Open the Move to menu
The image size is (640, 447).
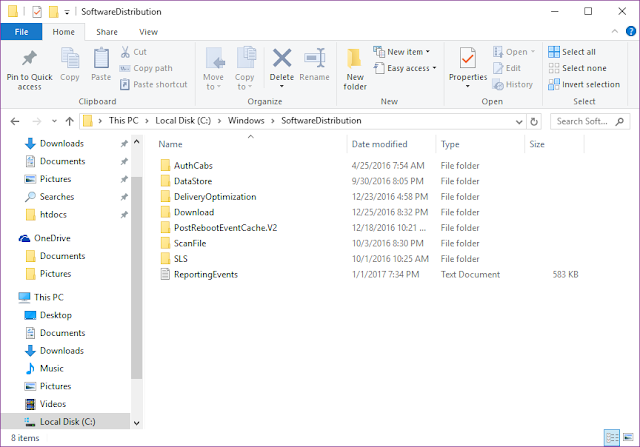coord(213,69)
